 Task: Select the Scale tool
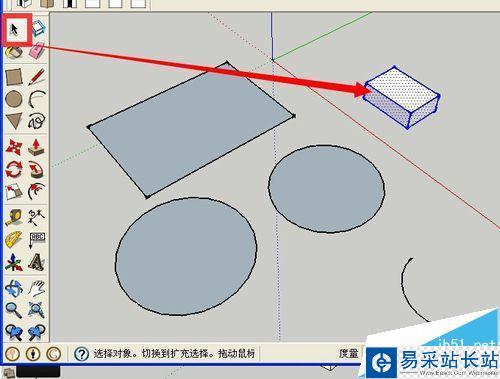pos(14,192)
